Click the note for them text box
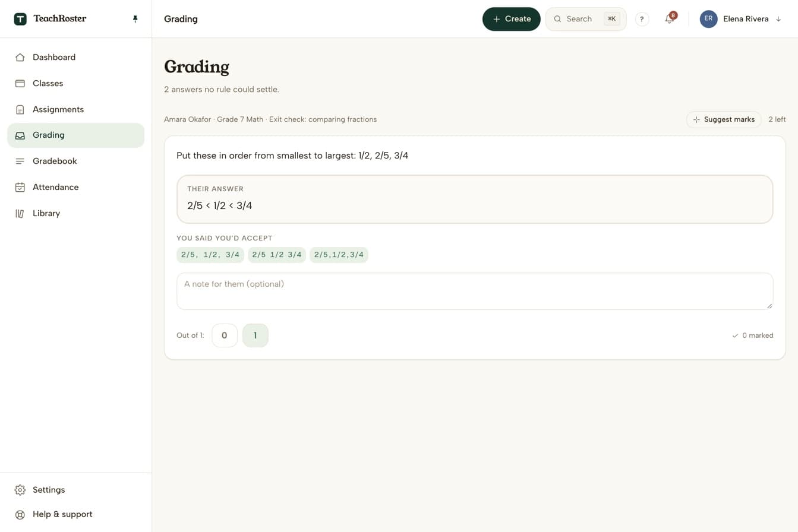798x532 pixels. click(x=475, y=292)
